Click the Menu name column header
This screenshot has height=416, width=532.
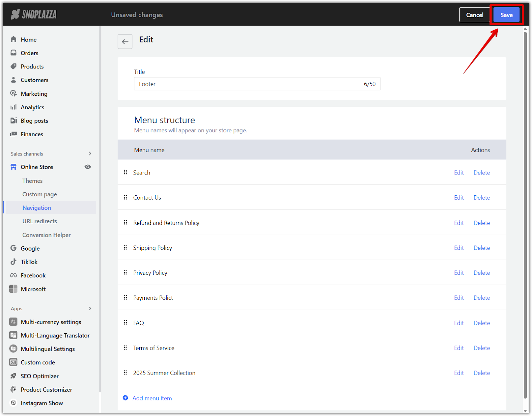point(149,150)
